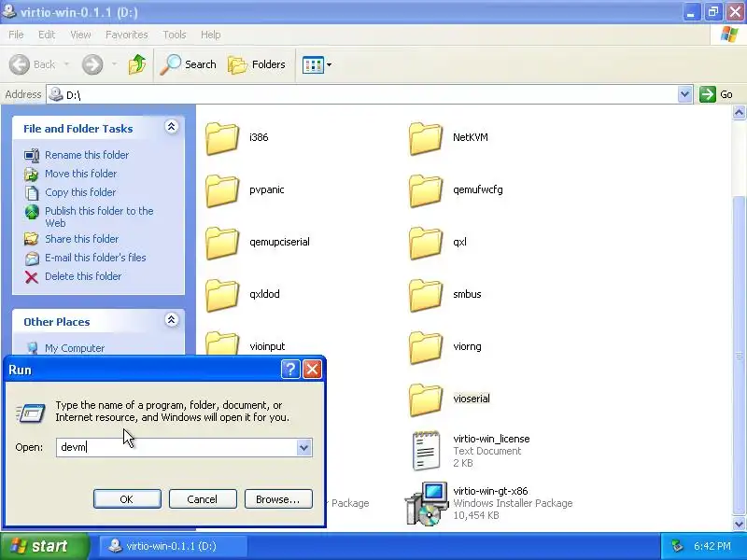Click the Rename this folder link text
The width and height of the screenshot is (747, 560).
87,155
